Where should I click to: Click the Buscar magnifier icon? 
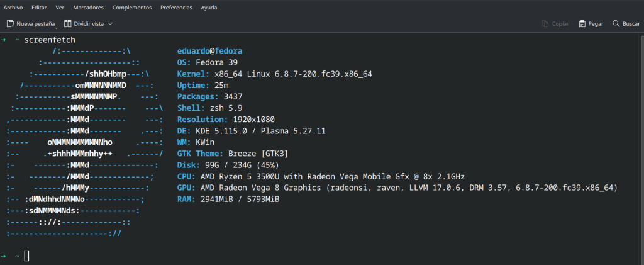pyautogui.click(x=614, y=23)
